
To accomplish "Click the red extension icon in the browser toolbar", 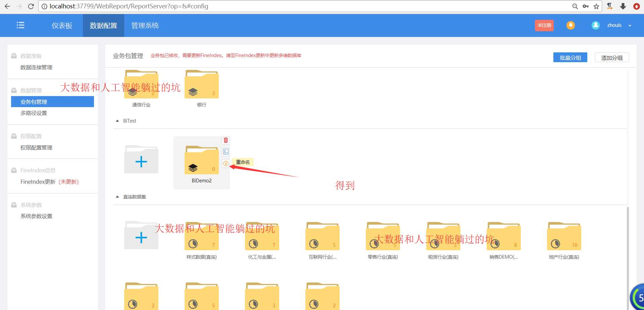I will 637,6.
